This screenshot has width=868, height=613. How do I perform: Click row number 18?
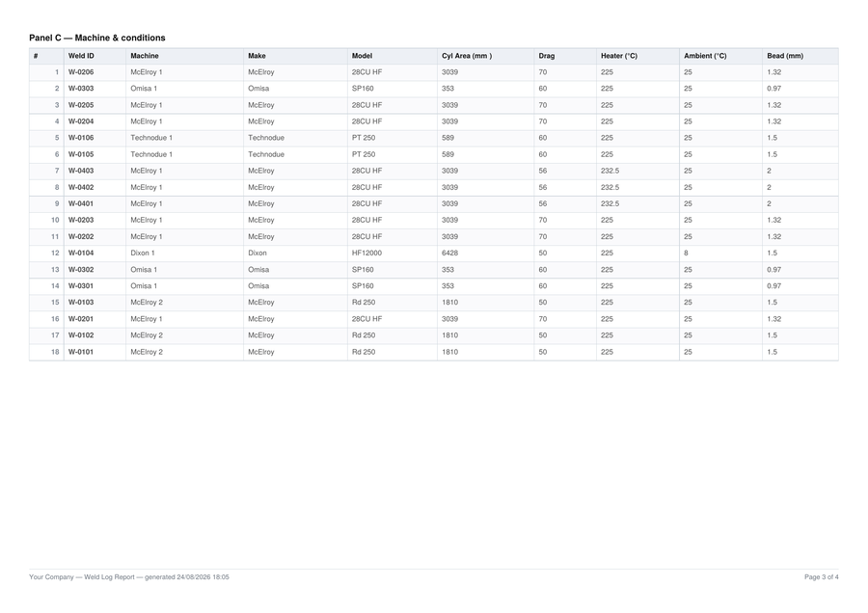(x=55, y=352)
